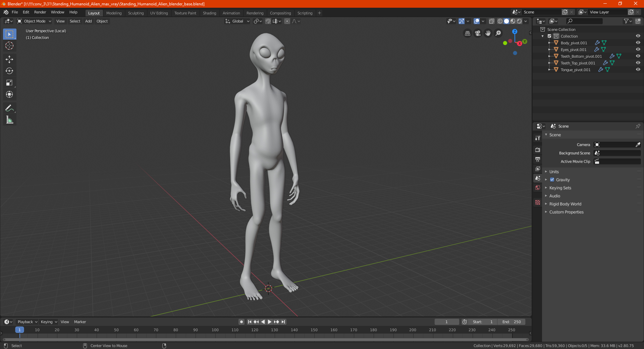Hide Teeth_Bottom_pivot.001 in viewport
This screenshot has height=349, width=644.
coord(638,56)
